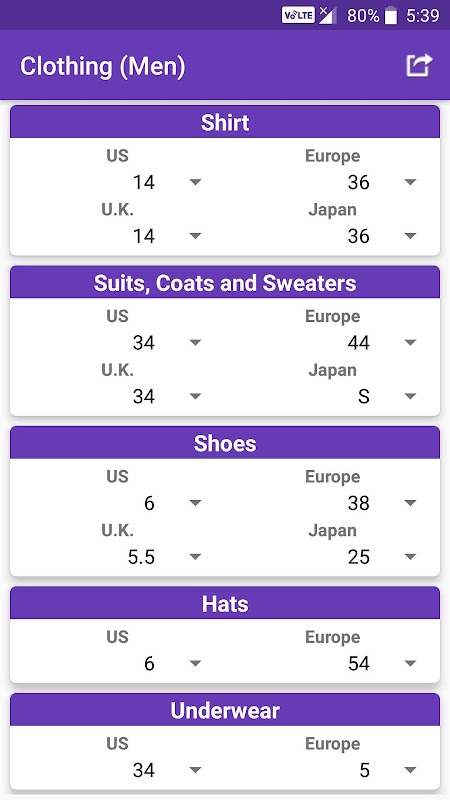
Task: Expand Hats US size dropdown
Action: coord(117,663)
